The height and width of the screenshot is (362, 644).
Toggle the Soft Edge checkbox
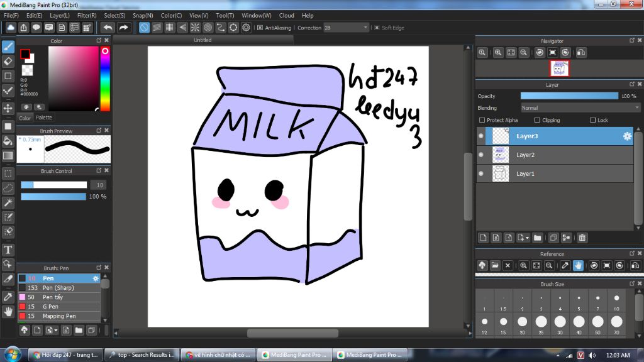pyautogui.click(x=377, y=28)
